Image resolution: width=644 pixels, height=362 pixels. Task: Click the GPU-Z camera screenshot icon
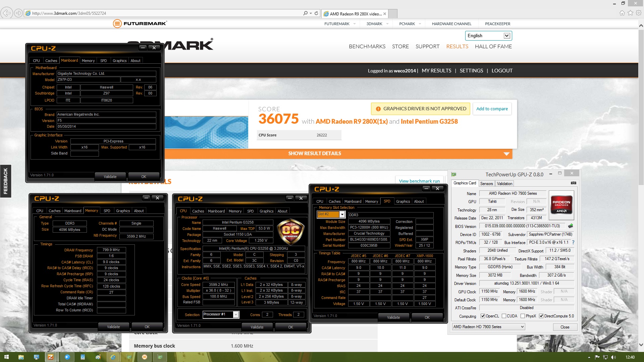click(573, 183)
